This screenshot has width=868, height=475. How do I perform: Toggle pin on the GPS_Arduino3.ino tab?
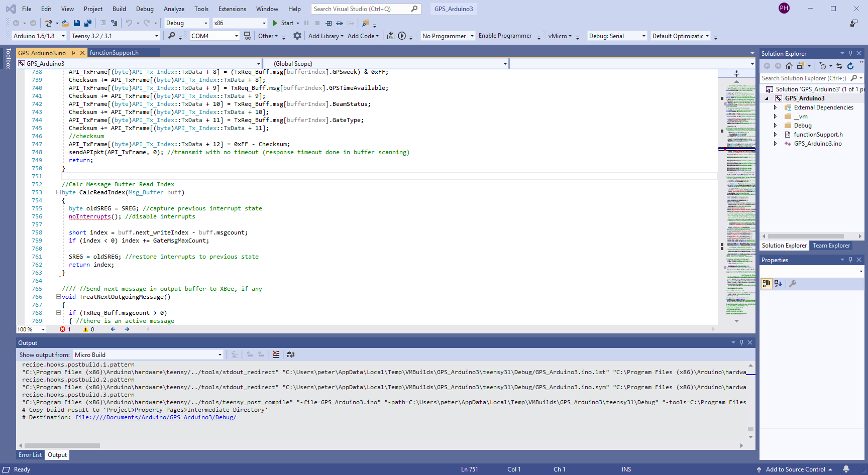(73, 53)
